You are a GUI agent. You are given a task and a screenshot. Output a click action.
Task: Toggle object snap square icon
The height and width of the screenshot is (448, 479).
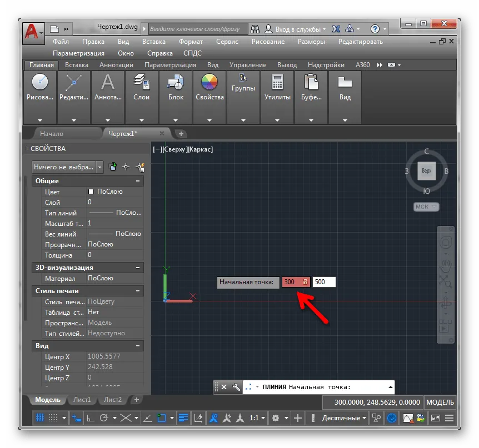[161, 418]
